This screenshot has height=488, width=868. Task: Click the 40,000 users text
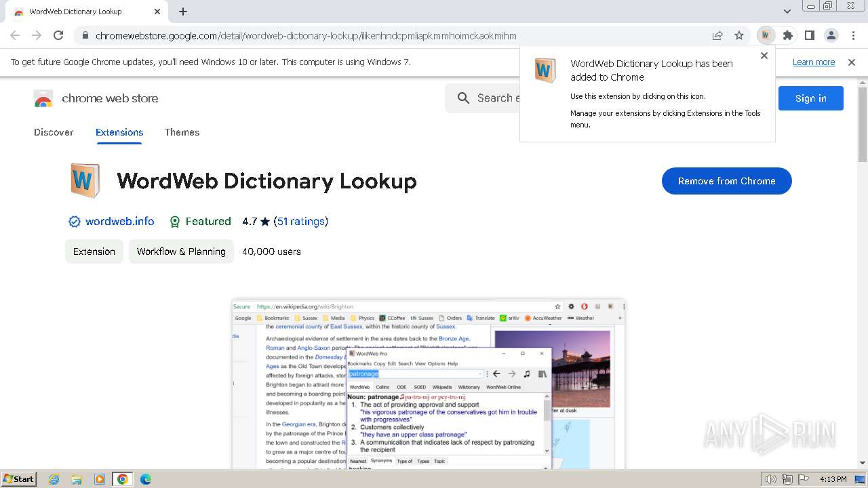pyautogui.click(x=271, y=251)
